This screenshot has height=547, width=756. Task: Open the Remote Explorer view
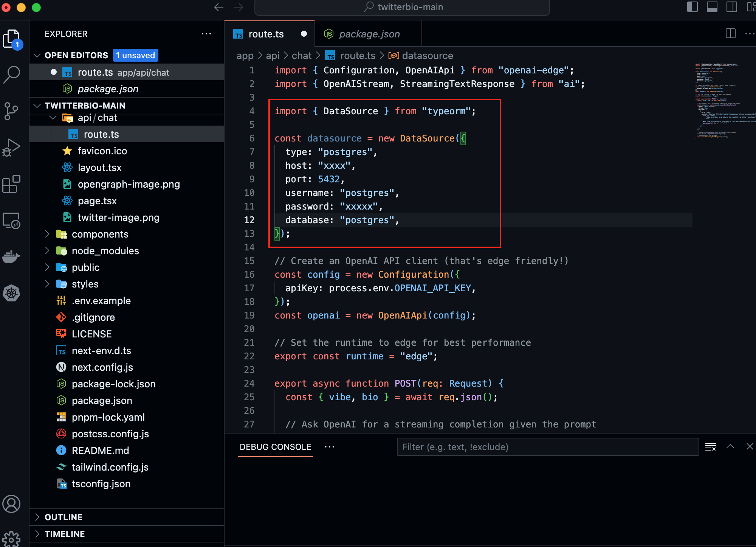click(12, 221)
